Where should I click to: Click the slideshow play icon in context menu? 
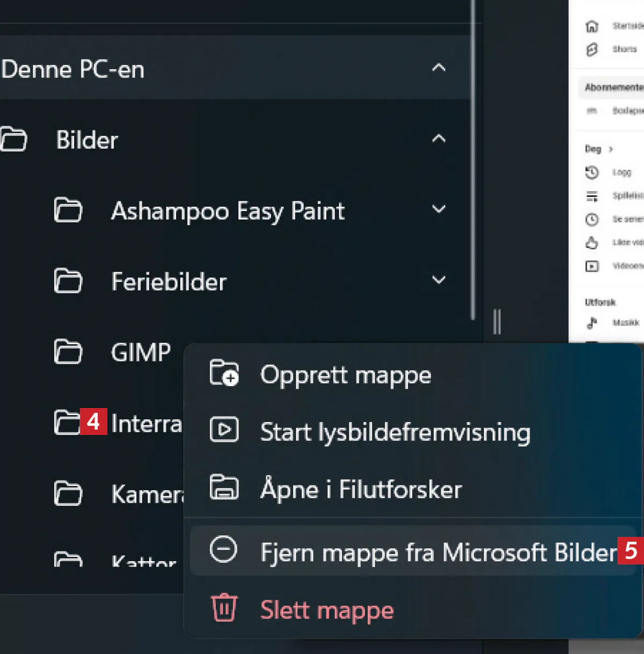(224, 430)
